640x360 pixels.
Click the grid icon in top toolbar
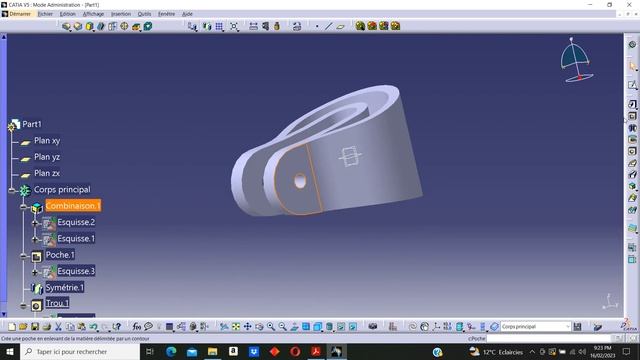coord(219,27)
